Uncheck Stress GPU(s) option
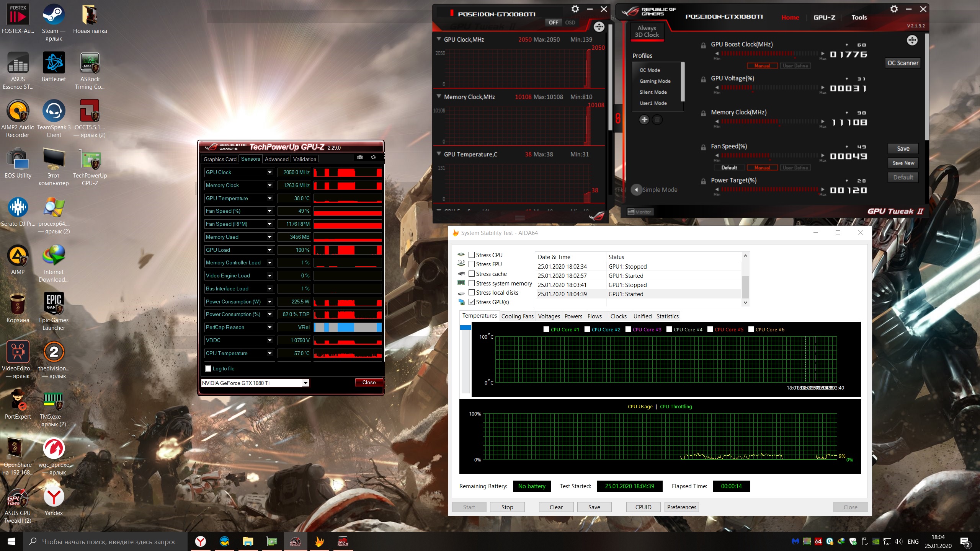 point(472,302)
